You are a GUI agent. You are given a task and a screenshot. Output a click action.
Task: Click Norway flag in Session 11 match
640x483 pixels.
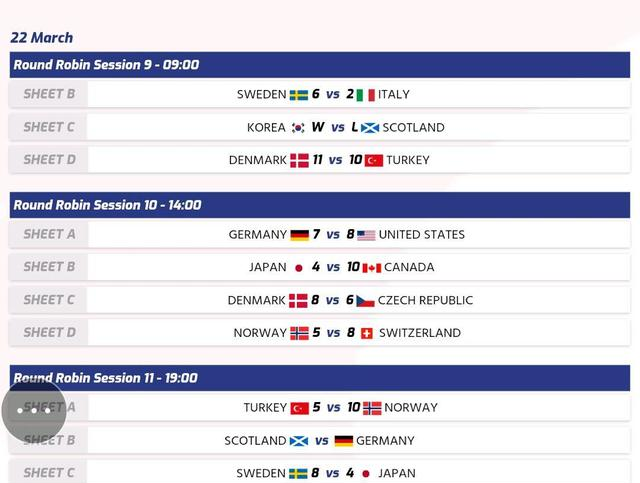tap(372, 408)
